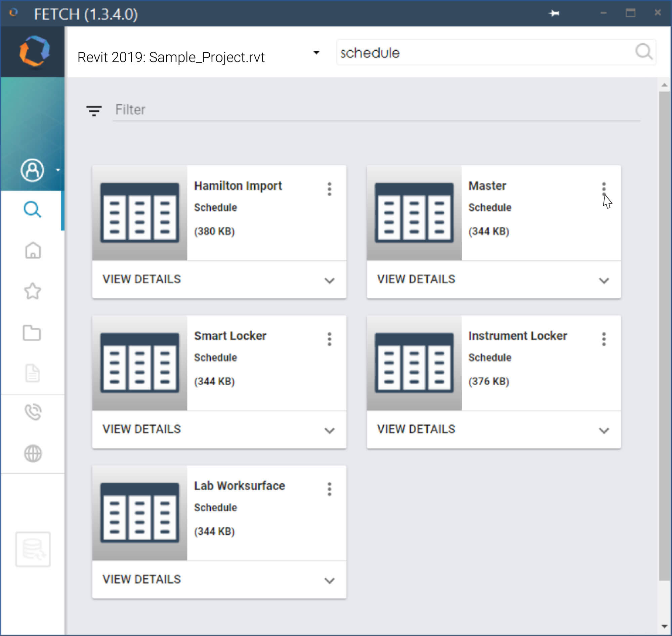Select Master schedule thumbnail
Screen dimensions: 672x636
(414, 213)
